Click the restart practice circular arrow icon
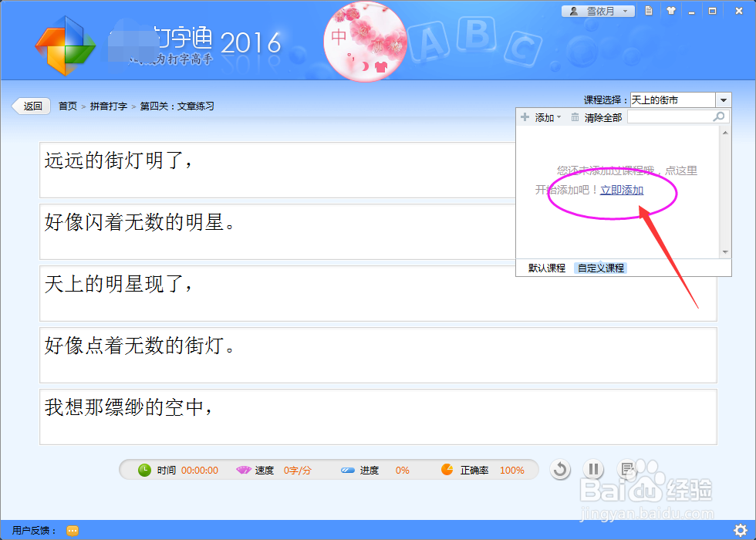The image size is (756, 540). 561,469
